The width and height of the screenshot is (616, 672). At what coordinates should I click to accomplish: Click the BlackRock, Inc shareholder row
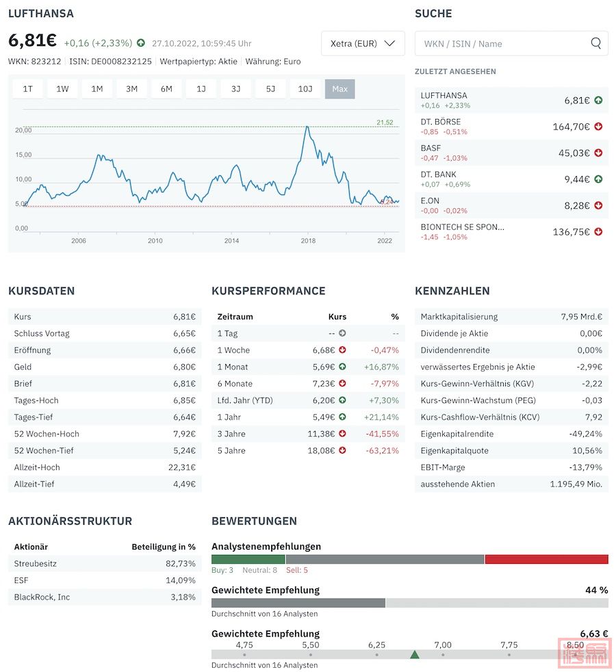click(x=105, y=597)
